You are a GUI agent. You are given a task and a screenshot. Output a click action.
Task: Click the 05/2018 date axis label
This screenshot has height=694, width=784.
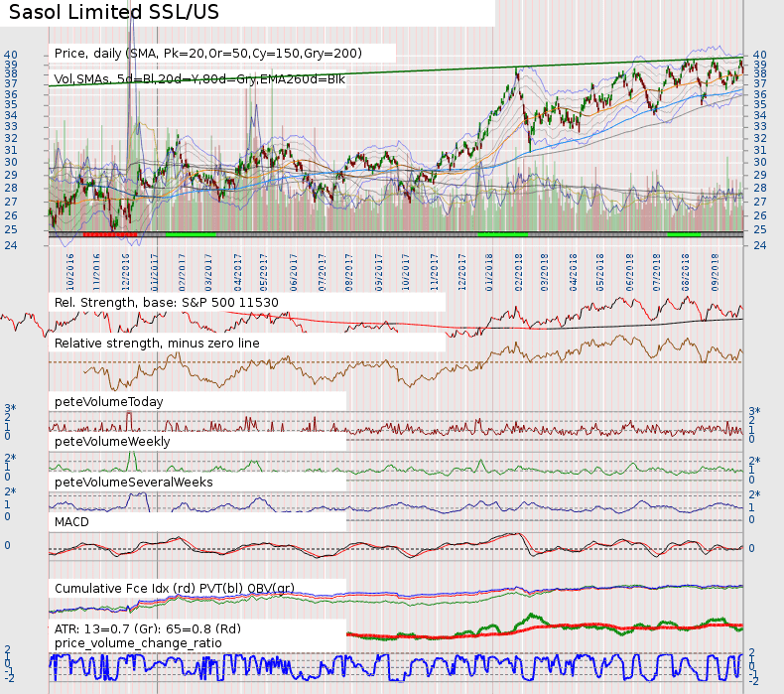coord(600,272)
